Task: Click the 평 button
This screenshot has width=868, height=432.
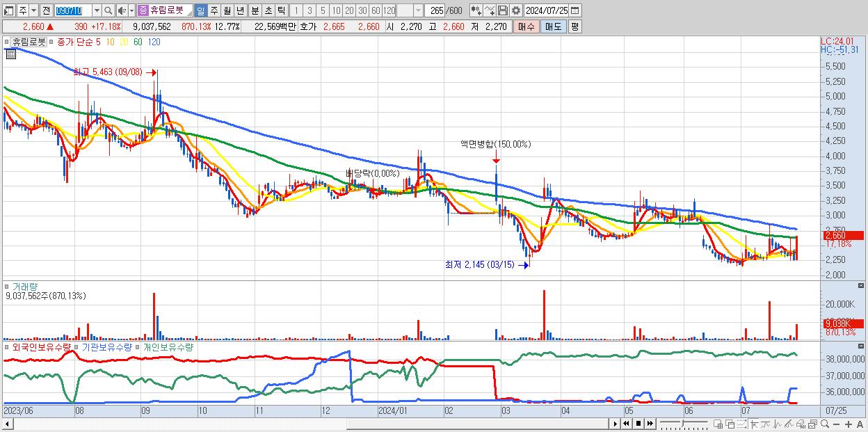Action: click(x=574, y=26)
